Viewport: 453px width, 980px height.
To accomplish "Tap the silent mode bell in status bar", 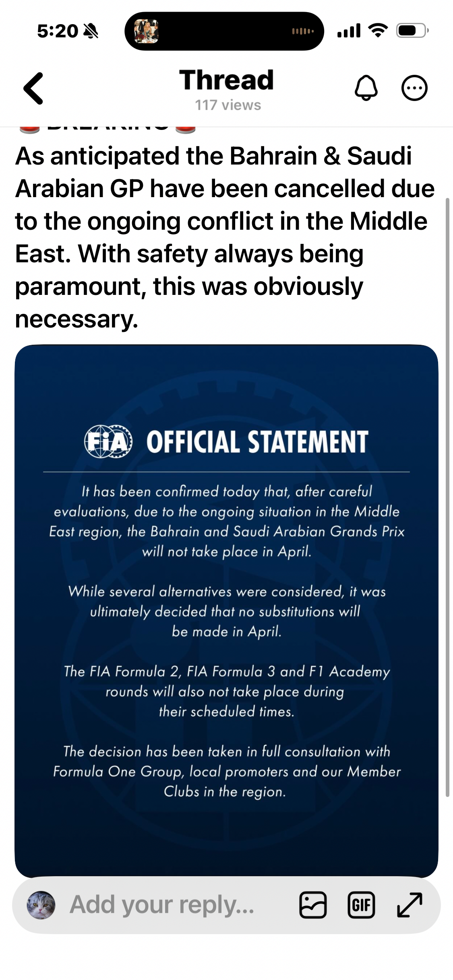I will [x=91, y=31].
